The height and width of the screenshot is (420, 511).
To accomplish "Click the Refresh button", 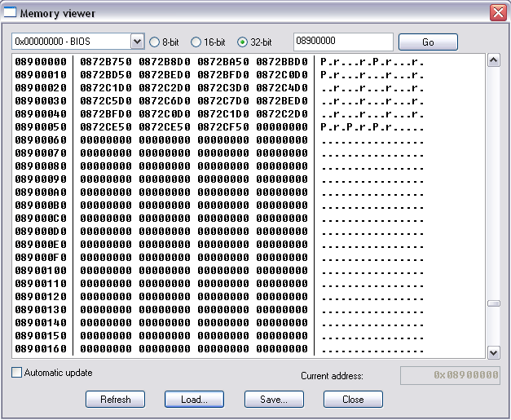I will pos(115,400).
